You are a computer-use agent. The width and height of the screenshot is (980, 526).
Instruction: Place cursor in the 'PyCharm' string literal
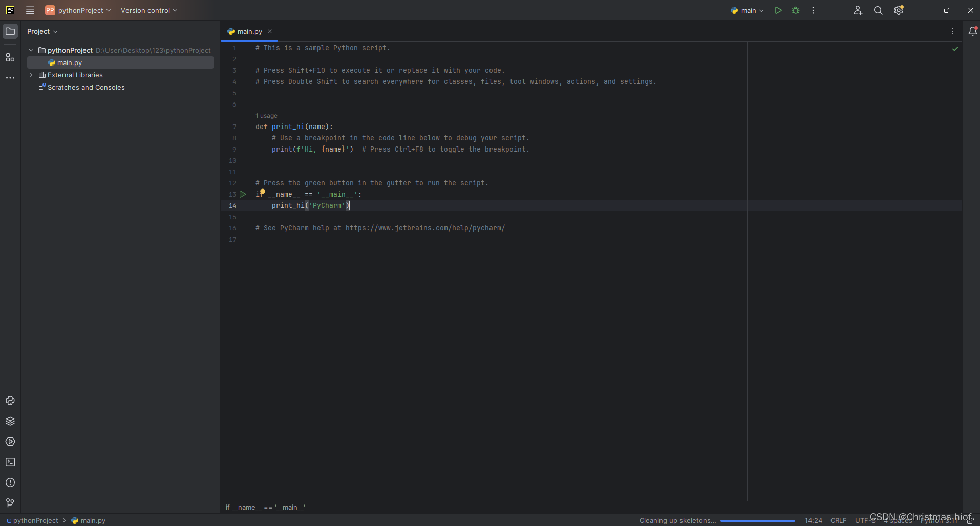327,205
